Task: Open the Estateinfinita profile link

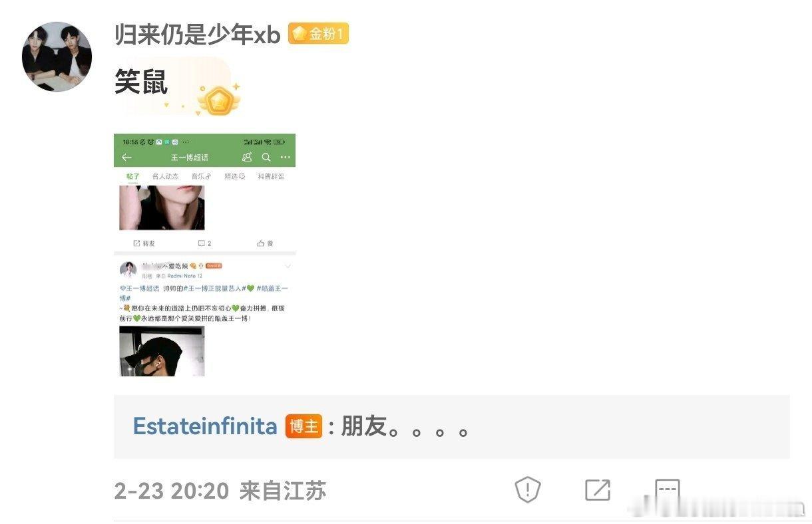Action: point(205,426)
